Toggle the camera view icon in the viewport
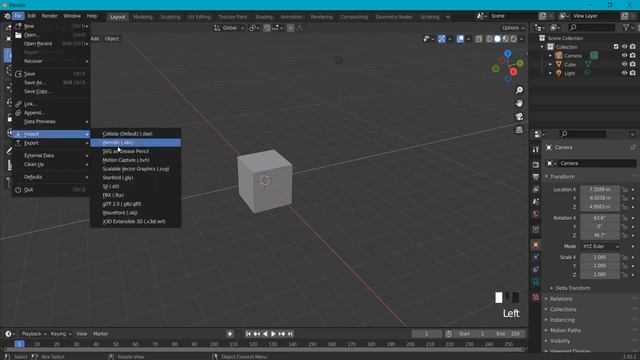Screen dimensions: 640x360 pos(519,117)
